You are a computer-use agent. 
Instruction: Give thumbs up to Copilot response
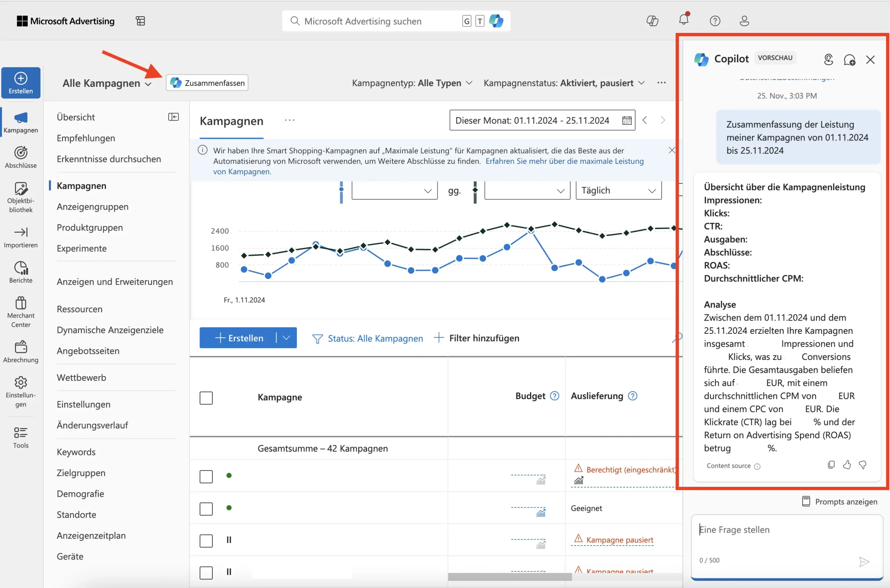pyautogui.click(x=847, y=465)
